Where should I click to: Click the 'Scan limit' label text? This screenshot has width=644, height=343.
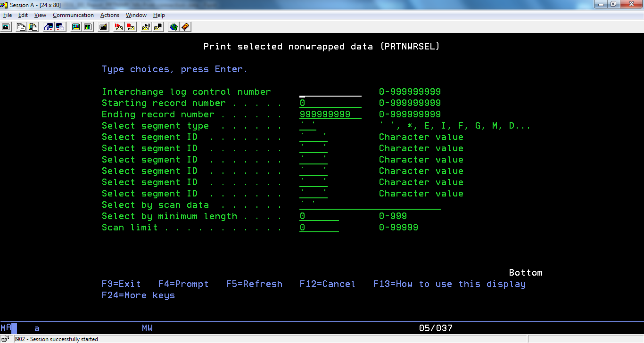pos(130,228)
